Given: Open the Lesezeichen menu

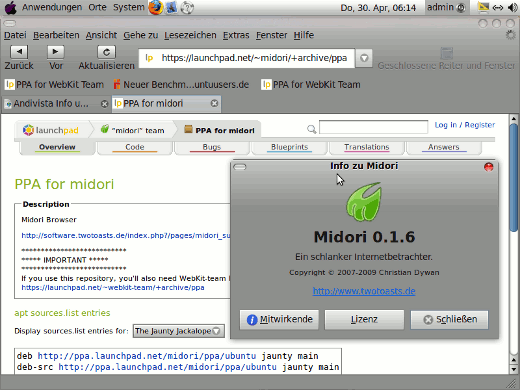Looking at the screenshot, I should click(190, 35).
